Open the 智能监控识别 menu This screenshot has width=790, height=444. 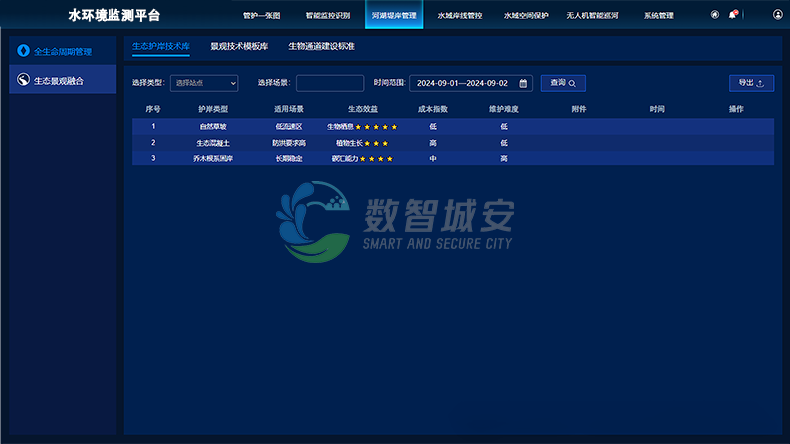[x=328, y=15]
